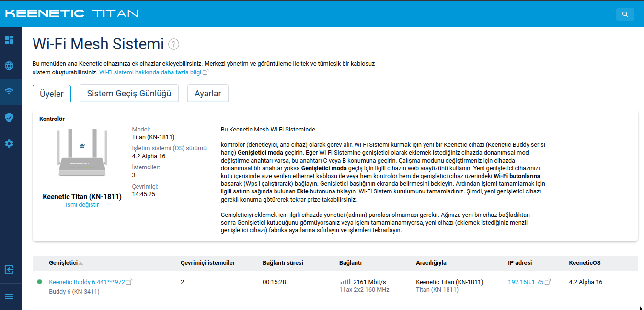Click the Kontrolör section label
The image size is (644, 310).
(x=52, y=119)
